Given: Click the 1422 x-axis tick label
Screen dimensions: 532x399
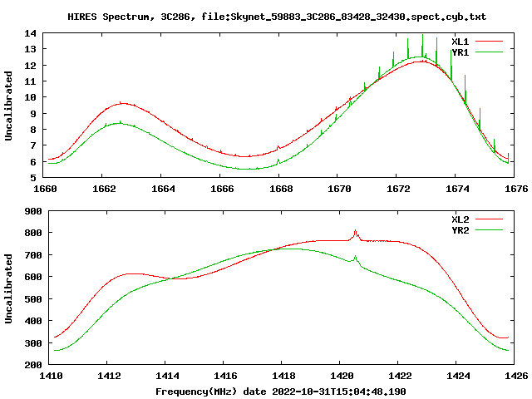Looking at the screenshot, I should (x=400, y=376).
